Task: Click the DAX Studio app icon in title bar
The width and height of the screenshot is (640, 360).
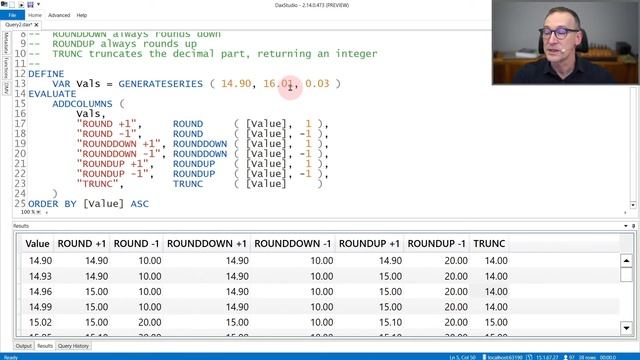Action: [4, 4]
